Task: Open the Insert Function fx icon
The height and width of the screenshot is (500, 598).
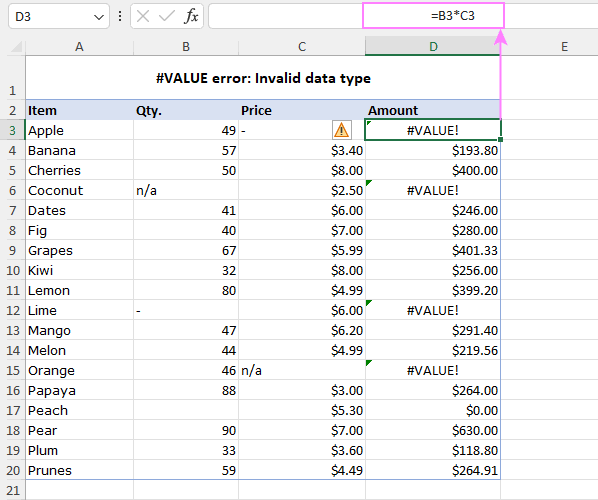Action: pos(191,16)
